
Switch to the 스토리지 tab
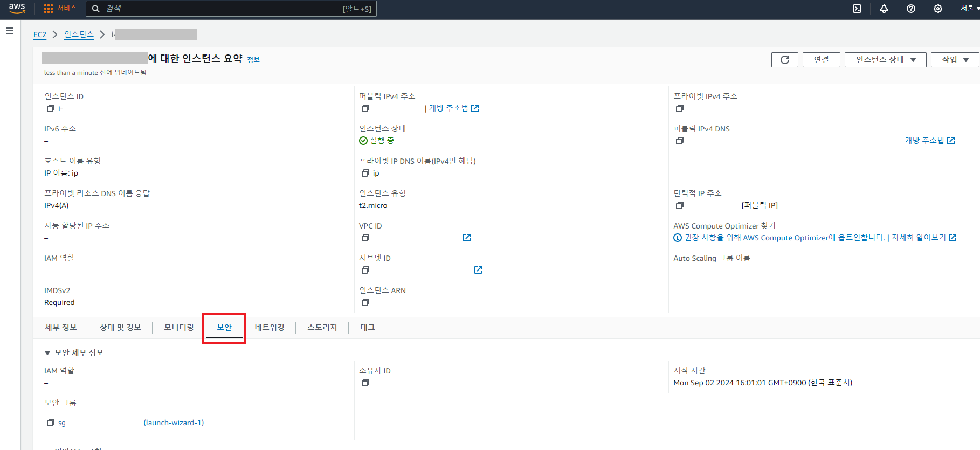pyautogui.click(x=322, y=327)
